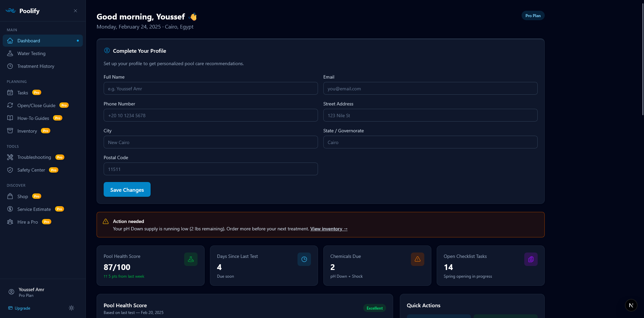Click the Hire a Pro people icon
This screenshot has width=644, height=318.
[x=10, y=222]
